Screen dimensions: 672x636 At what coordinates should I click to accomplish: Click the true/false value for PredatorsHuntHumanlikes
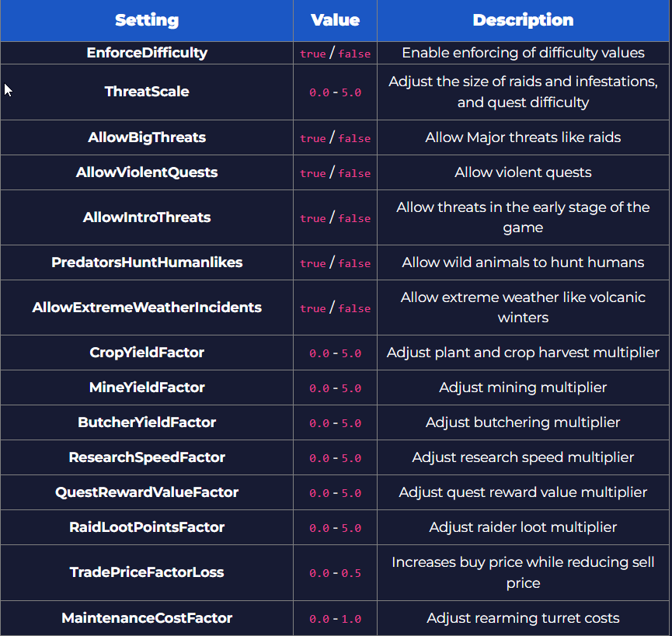point(335,263)
